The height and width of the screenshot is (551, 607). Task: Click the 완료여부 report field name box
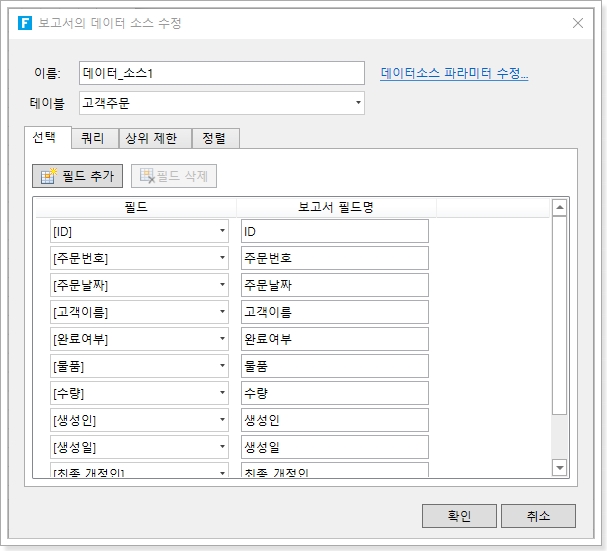pos(334,339)
